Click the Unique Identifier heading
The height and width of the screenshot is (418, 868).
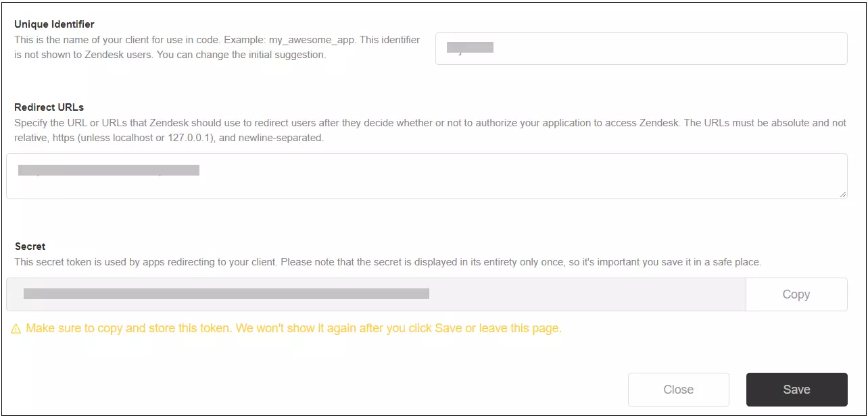tap(53, 24)
